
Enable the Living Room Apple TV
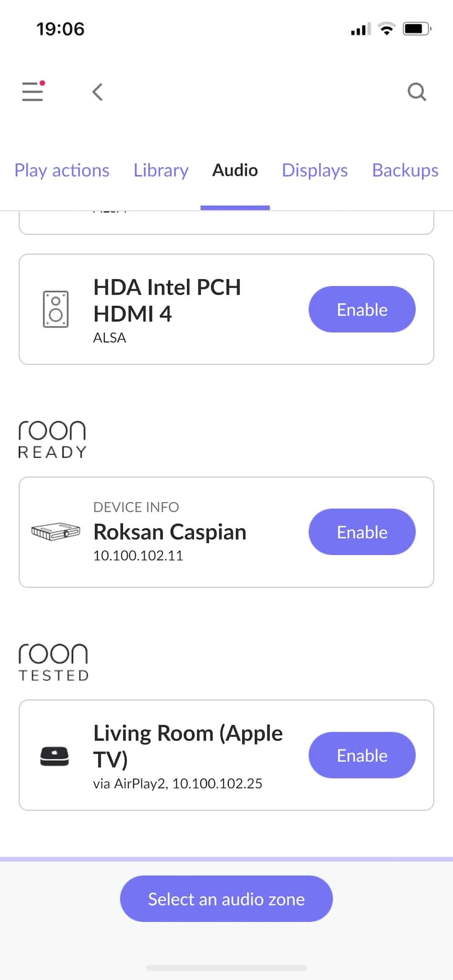click(x=362, y=755)
